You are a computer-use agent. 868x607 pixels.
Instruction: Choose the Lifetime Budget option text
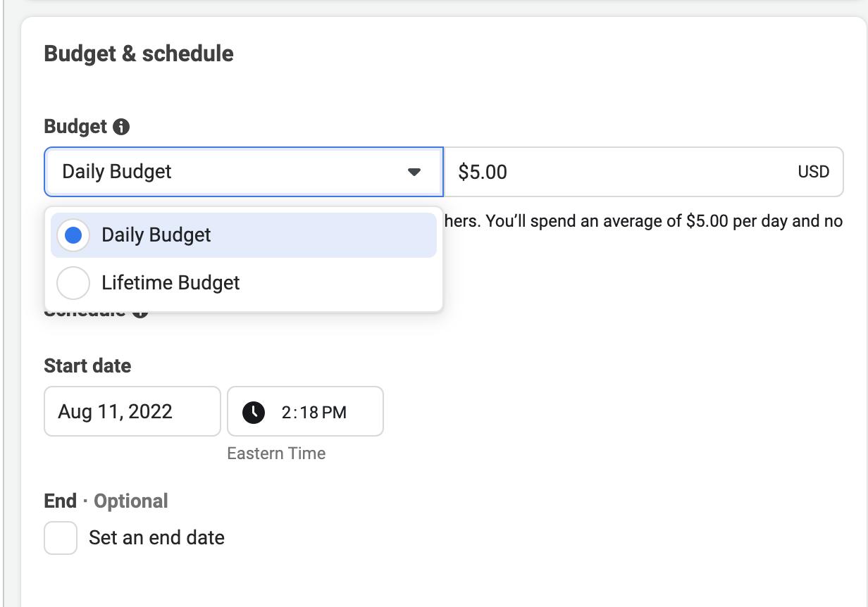tap(170, 283)
